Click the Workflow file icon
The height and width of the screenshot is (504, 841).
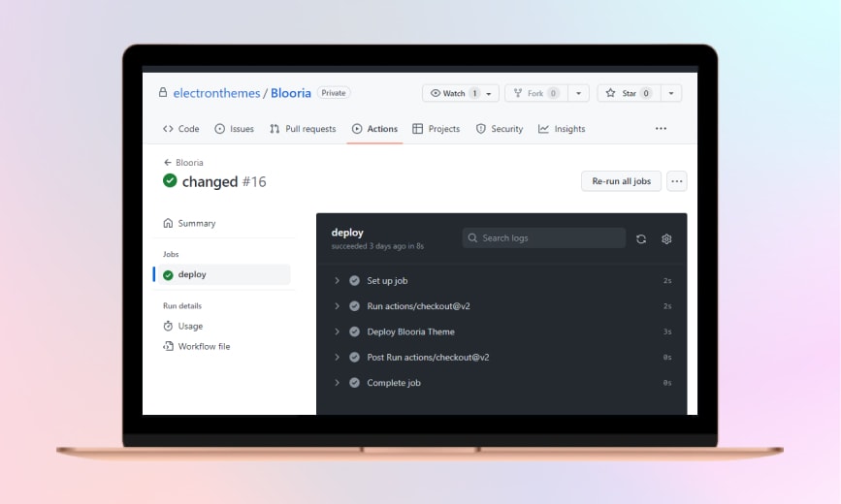(x=168, y=346)
